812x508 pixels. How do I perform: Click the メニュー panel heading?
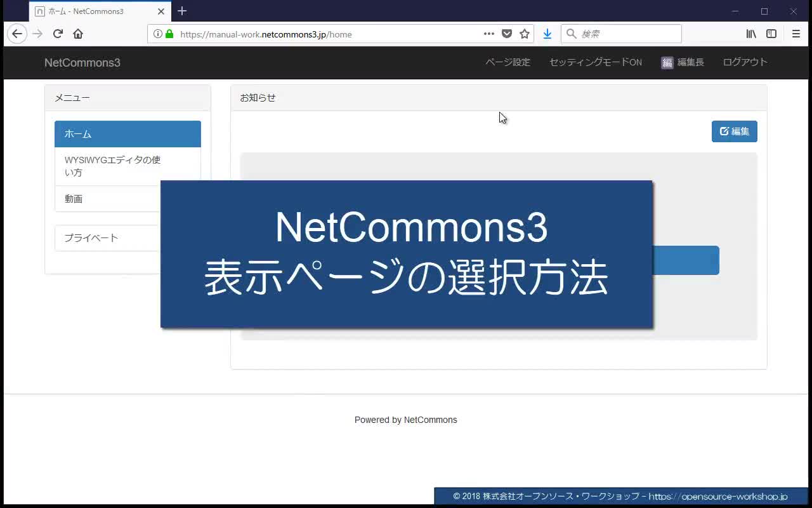point(128,98)
